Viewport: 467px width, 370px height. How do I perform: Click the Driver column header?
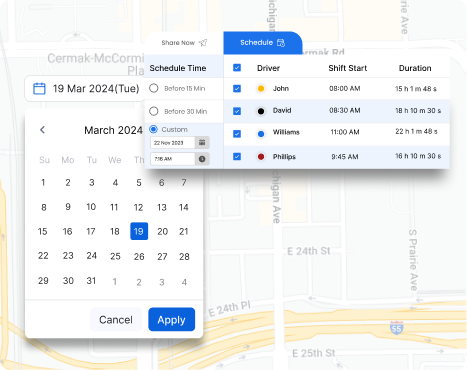268,68
